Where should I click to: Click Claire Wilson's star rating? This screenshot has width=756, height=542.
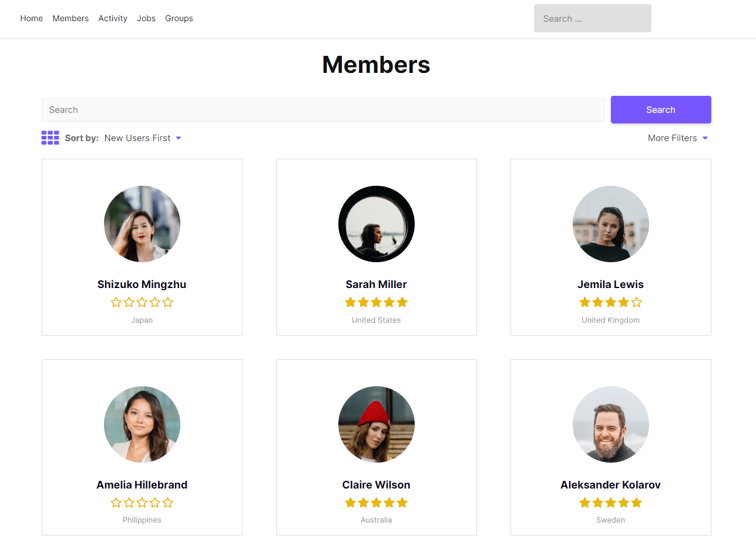pos(376,503)
